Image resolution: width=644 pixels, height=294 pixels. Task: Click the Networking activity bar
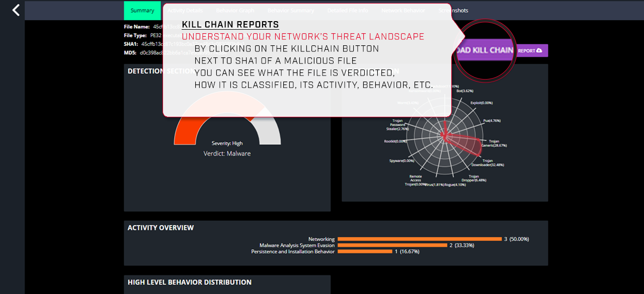pyautogui.click(x=420, y=239)
